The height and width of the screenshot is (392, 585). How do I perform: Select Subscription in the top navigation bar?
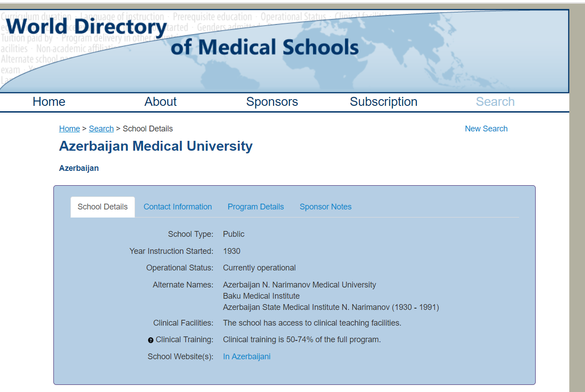click(383, 102)
